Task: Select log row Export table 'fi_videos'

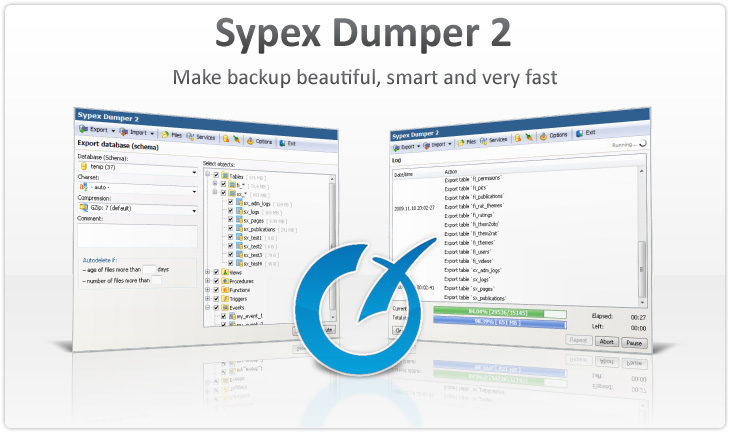Action: (x=468, y=261)
